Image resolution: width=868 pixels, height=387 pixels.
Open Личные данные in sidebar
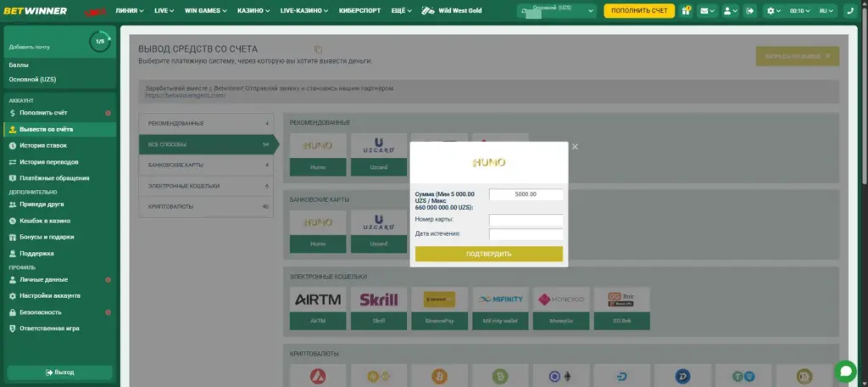(60, 279)
